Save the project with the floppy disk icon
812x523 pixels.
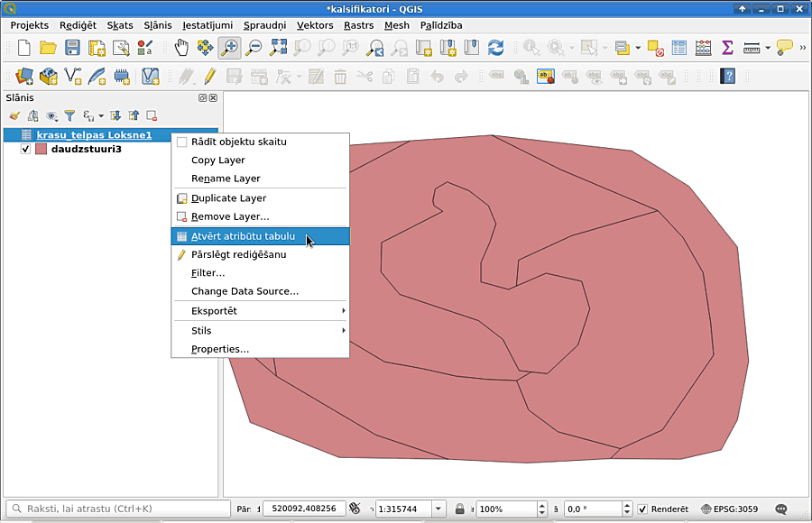tap(72, 48)
